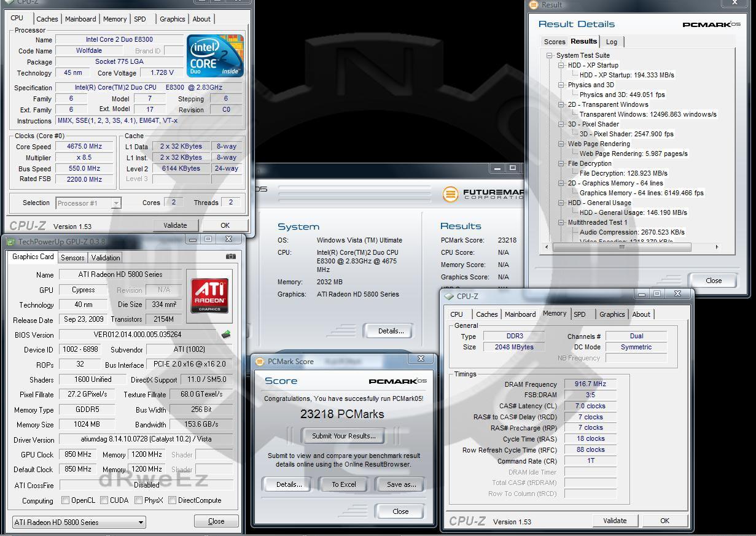756x536 pixels.
Task: Click Graphics Memory - 64 lines: 6149.466 fps
Action: [642, 193]
